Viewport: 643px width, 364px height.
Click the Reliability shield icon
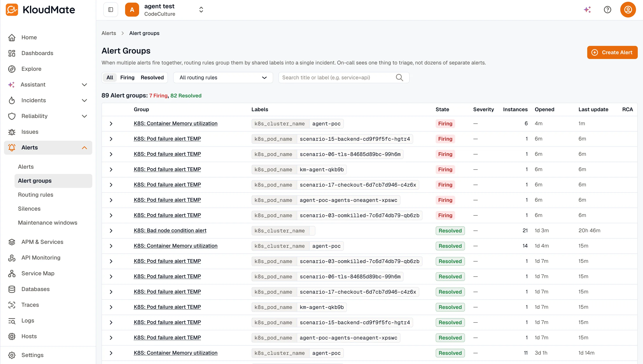tap(12, 116)
